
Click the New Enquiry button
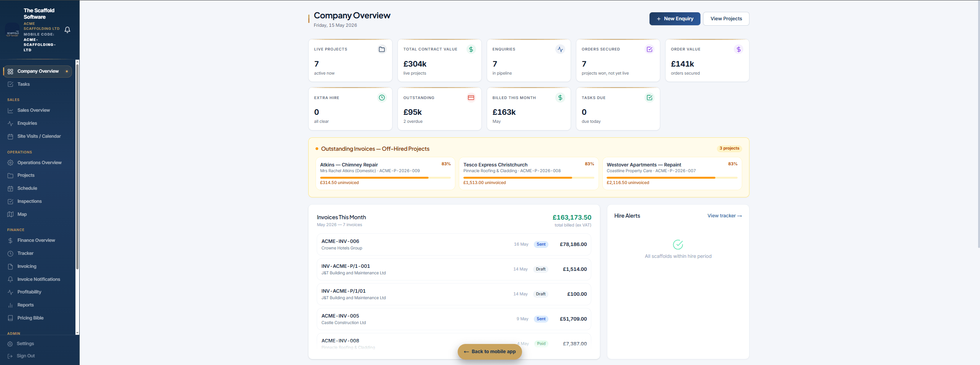point(675,19)
